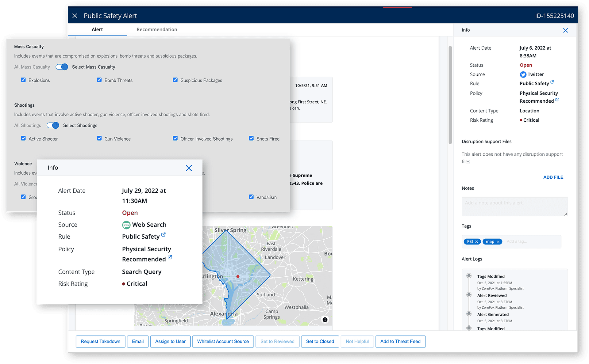Uncheck the Bomb Threats checkbox

99,80
